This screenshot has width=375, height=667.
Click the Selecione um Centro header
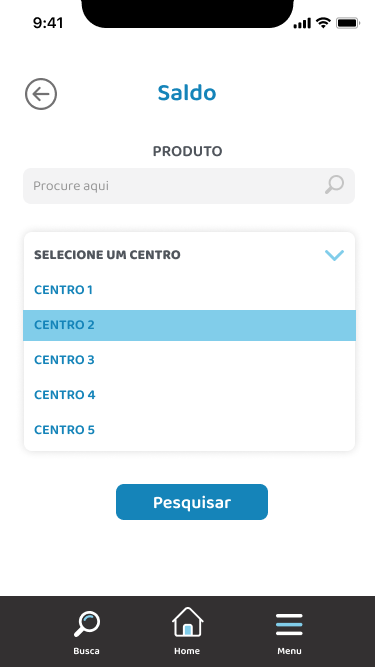[x=107, y=255]
